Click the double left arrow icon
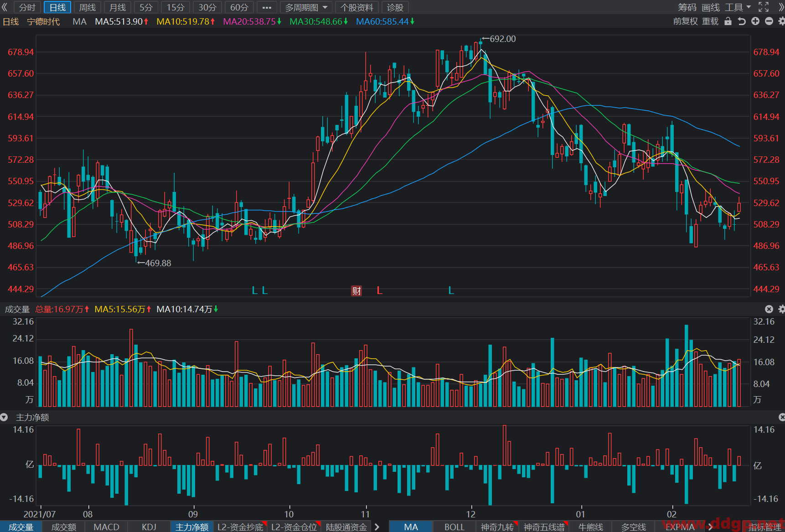The height and width of the screenshot is (532, 785). tap(5, 7)
